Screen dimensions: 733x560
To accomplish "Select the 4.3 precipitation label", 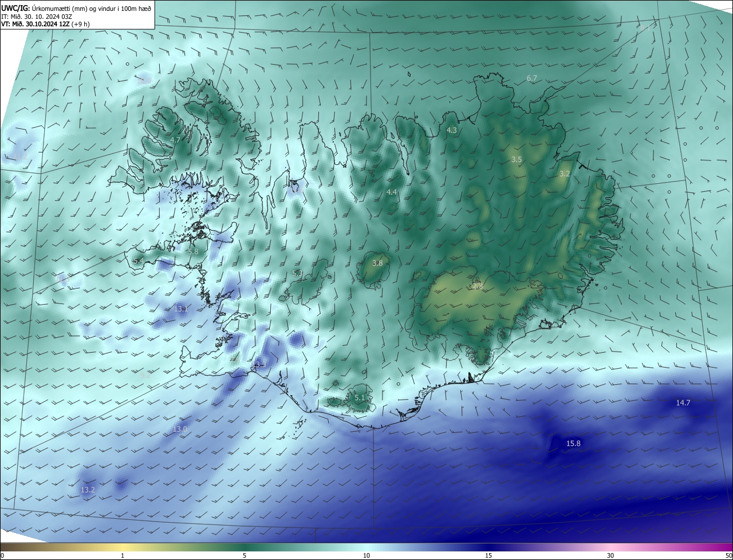I will pos(451,130).
